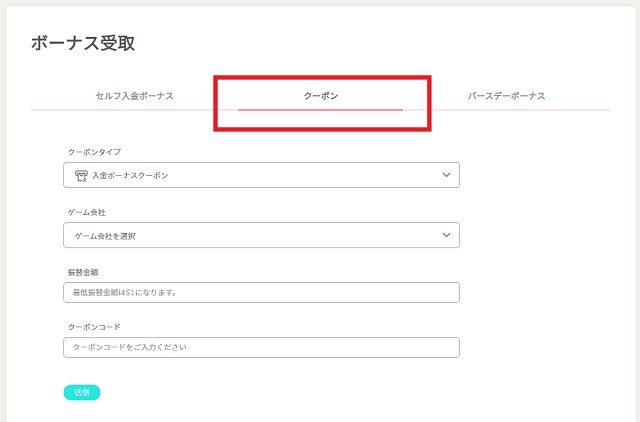640x422 pixels.
Task: Select the ゲーム会社を選択 combo box
Action: tap(260, 235)
